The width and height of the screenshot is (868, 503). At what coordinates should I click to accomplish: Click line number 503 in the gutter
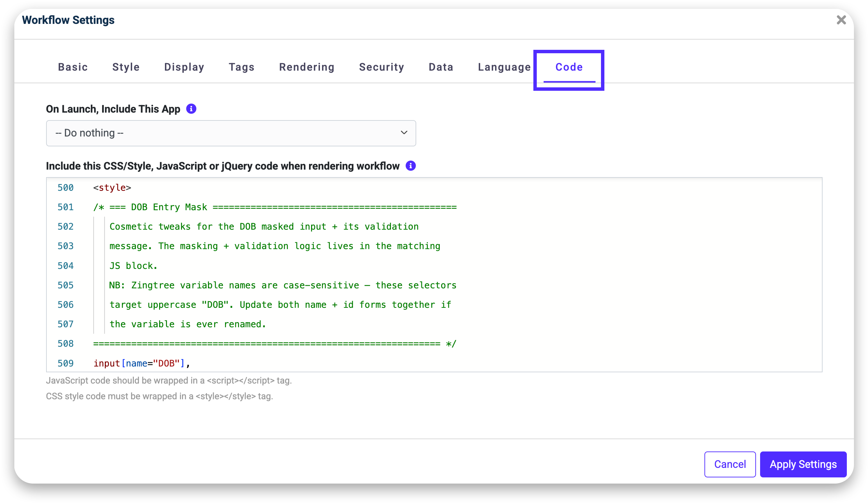click(66, 246)
